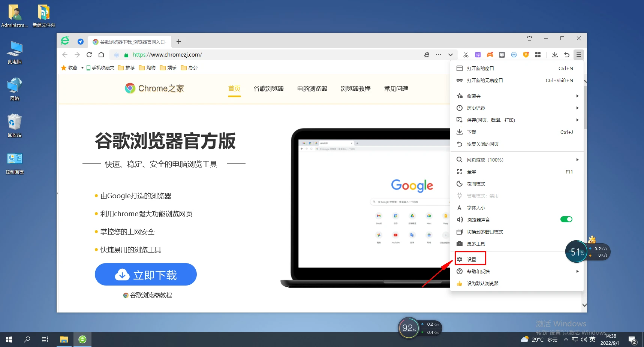Open the 谷歌浏览器教程 link below button
The height and width of the screenshot is (347, 644).
click(148, 295)
